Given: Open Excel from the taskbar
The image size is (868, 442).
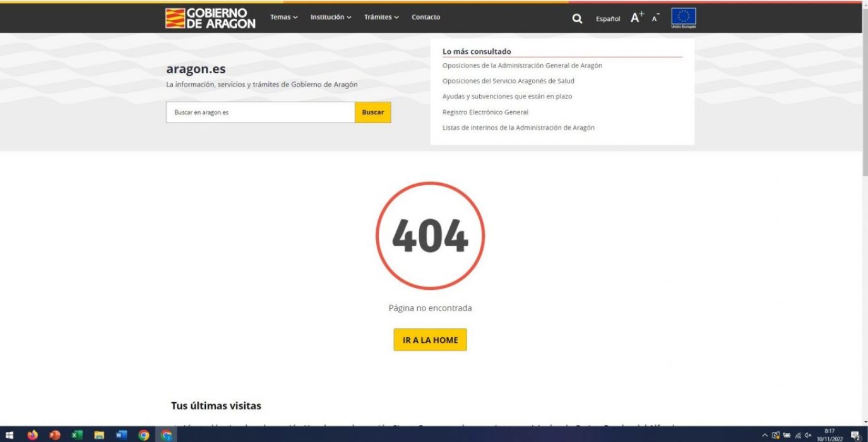Looking at the screenshot, I should tap(77, 434).
